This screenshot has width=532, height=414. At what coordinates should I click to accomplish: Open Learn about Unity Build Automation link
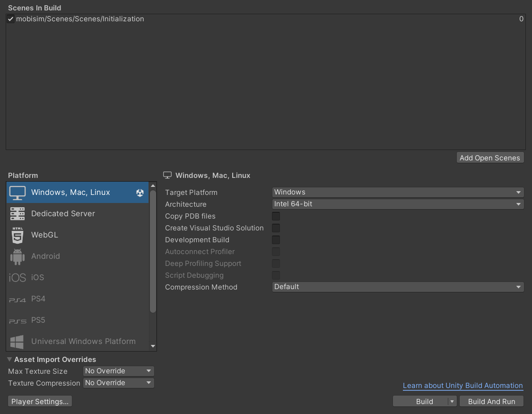pos(463,386)
